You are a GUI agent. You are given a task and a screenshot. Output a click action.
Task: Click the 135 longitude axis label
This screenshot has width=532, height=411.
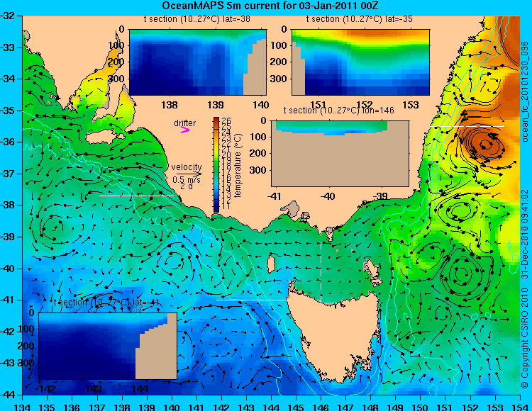(47, 407)
